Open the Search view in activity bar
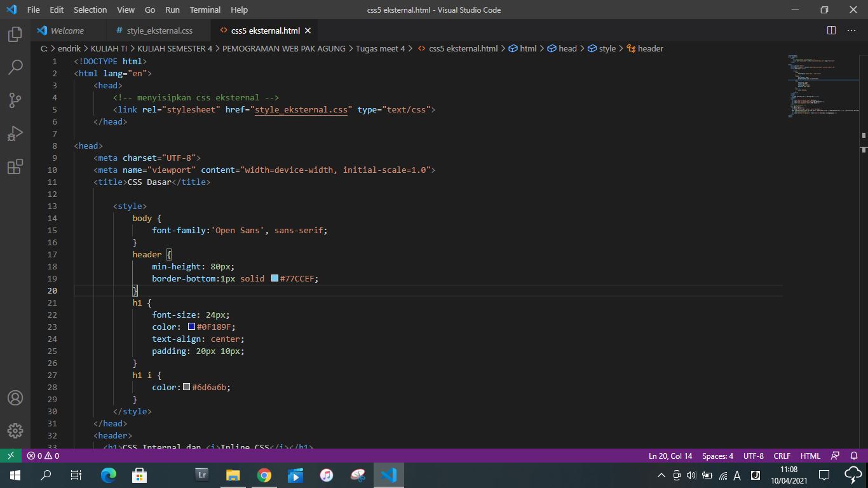The image size is (868, 488). (x=15, y=67)
